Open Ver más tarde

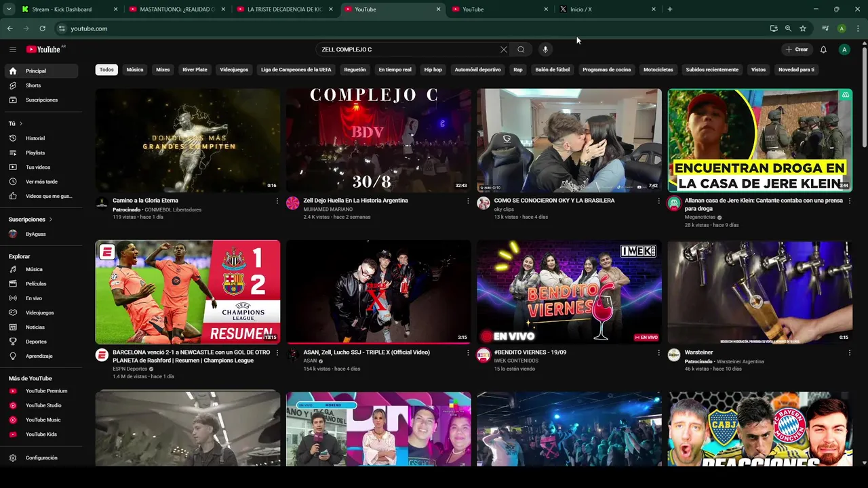pyautogui.click(x=41, y=182)
